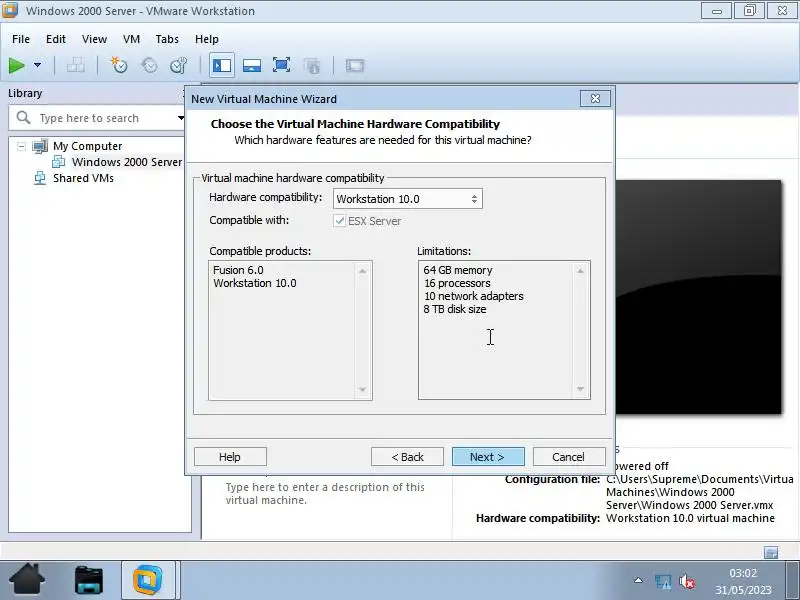Select Windows 2000 Server in library tree
Viewport: 800px width, 600px height.
(127, 162)
